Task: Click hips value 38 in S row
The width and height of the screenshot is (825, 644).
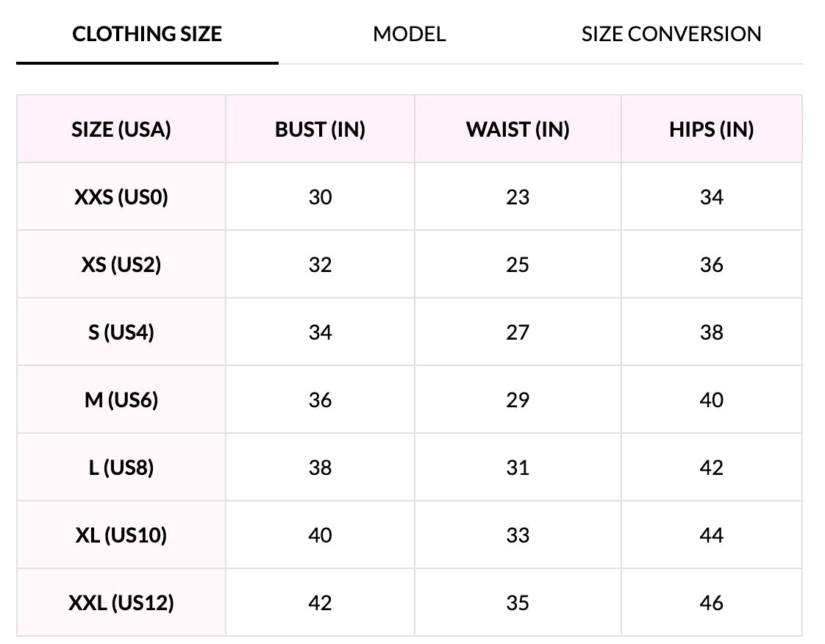Action: coord(711,332)
